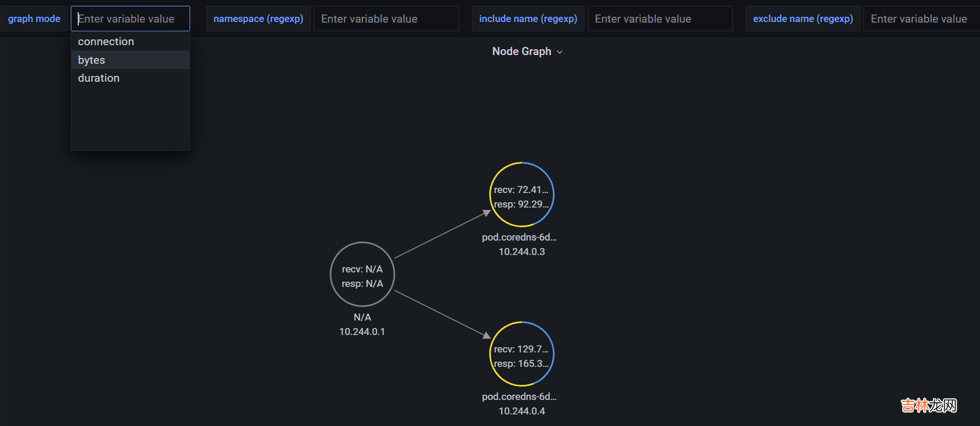Focus the namespace (regexp) value field
Screen dimensions: 980x426
point(386,19)
